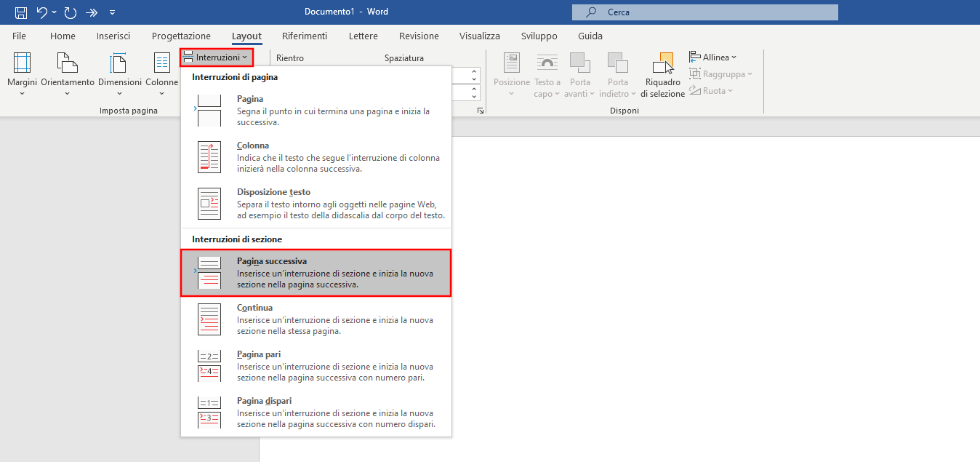Screen dimensions: 980x462
Task: Open the quick access toolbar customize arrow
Action: tap(112, 12)
